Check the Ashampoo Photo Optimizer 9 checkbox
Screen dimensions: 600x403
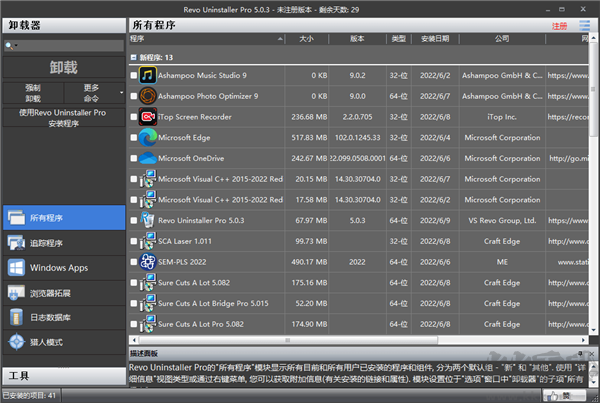(x=134, y=96)
